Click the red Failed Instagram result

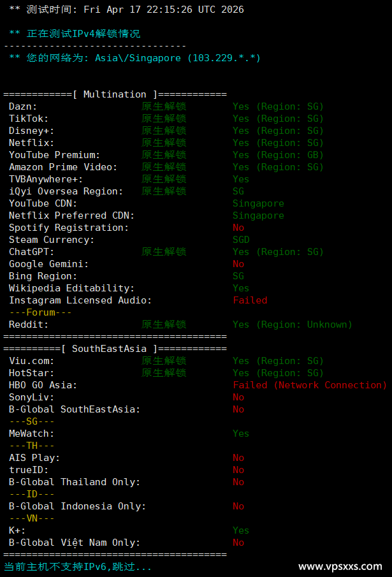[x=250, y=300]
